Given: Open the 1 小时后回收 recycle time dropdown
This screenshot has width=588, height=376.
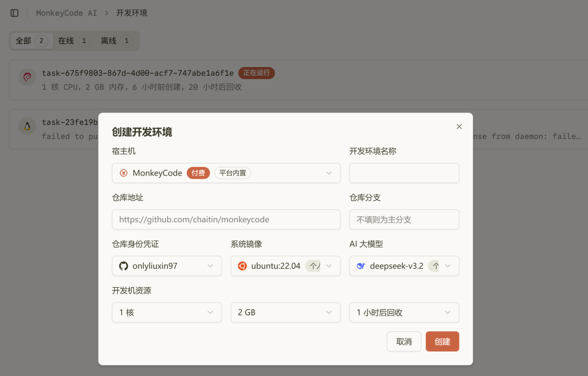Looking at the screenshot, I should 404,313.
